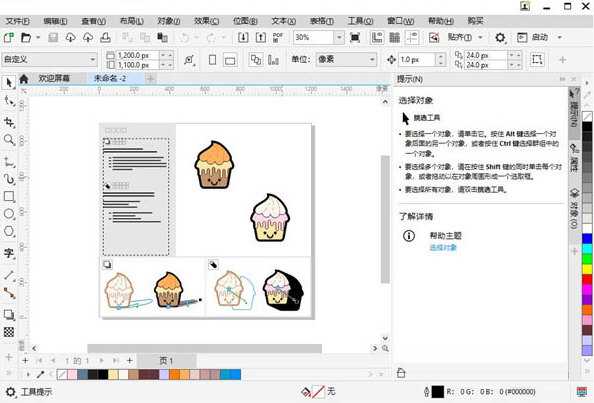Select the Ellipse tool
This screenshot has width=594, height=403.
click(9, 214)
